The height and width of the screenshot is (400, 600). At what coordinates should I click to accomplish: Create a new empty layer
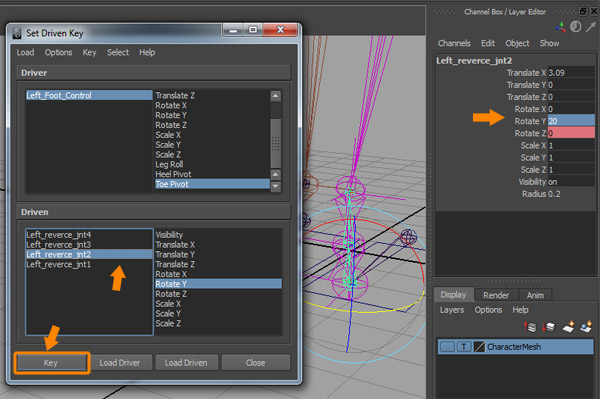pos(567,327)
